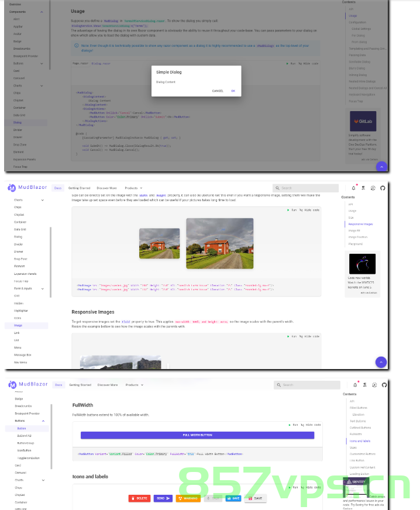Viewport: 420px width, 510px height.
Task: Open the GitLab ad banner
Action: click(x=363, y=121)
